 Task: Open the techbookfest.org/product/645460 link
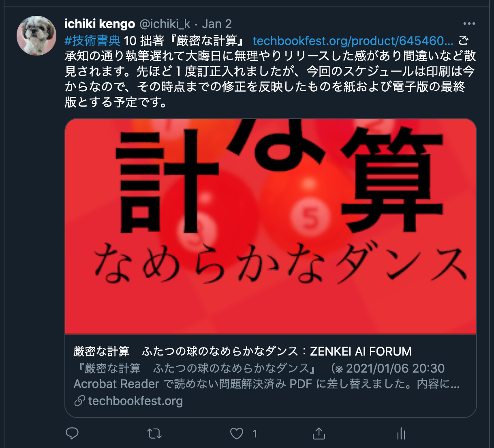[353, 41]
